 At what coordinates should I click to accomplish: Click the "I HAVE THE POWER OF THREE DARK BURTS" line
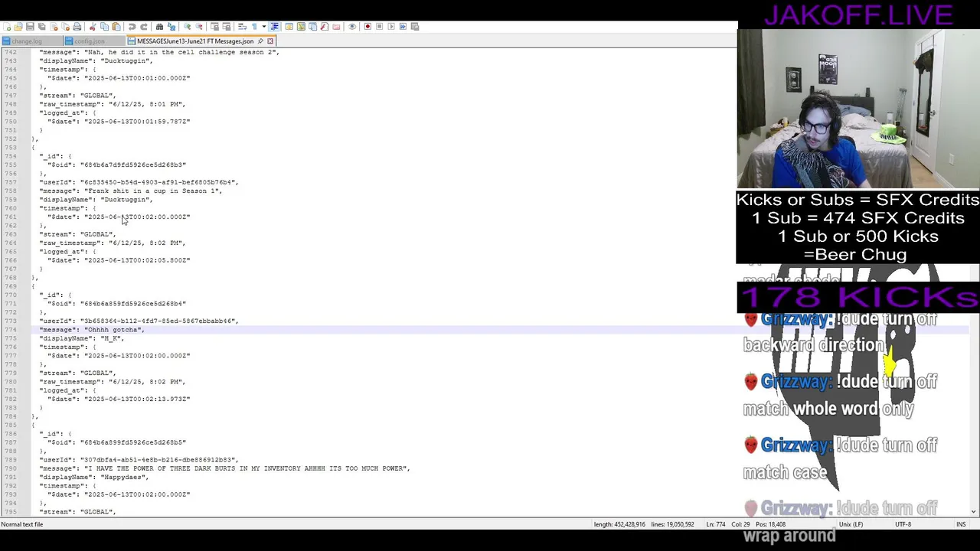click(x=225, y=468)
